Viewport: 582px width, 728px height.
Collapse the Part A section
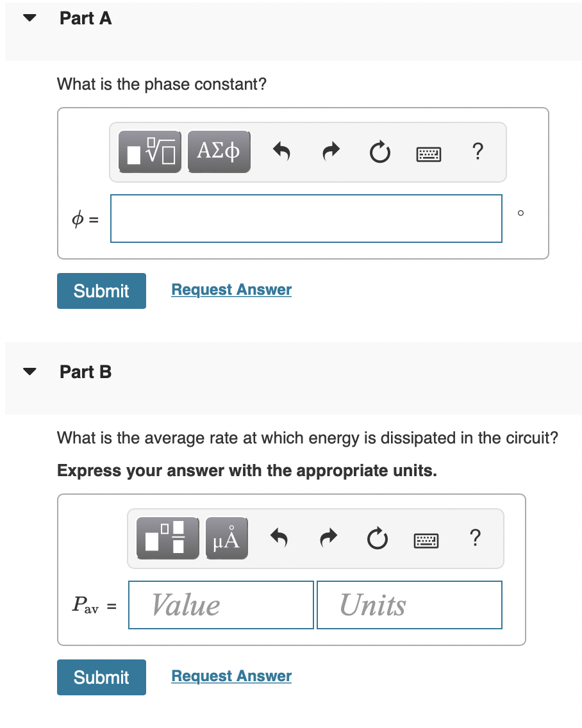[29, 18]
